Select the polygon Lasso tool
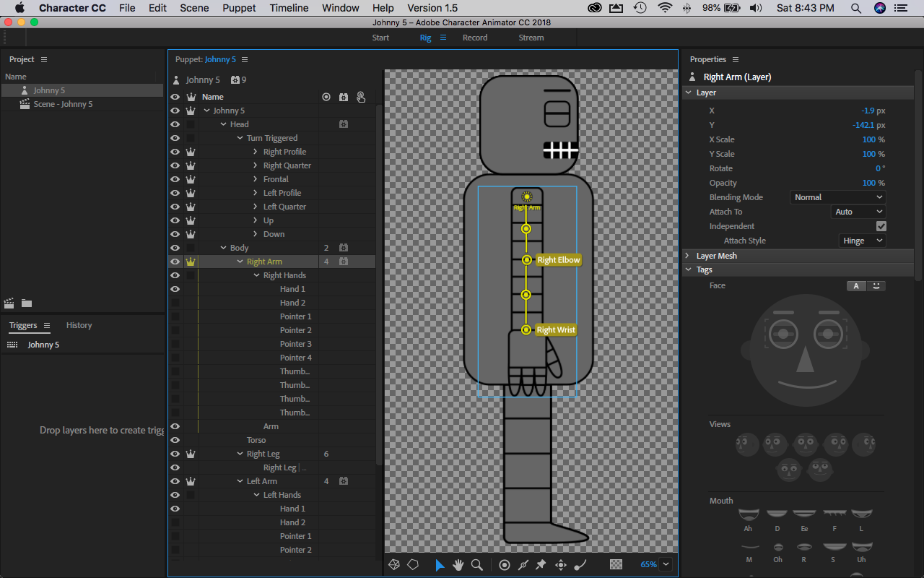The height and width of the screenshot is (578, 924). [413, 565]
